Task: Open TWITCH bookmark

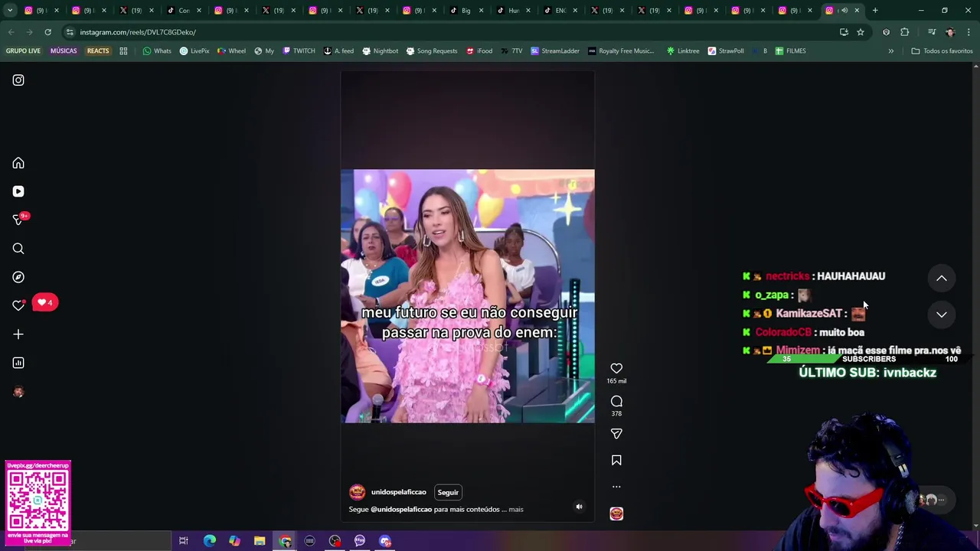Action: click(299, 51)
